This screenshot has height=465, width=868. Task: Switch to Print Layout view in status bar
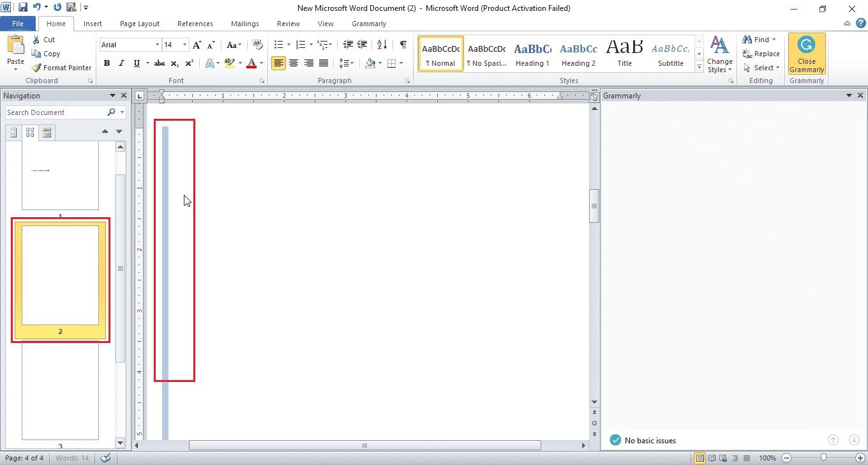pos(700,458)
